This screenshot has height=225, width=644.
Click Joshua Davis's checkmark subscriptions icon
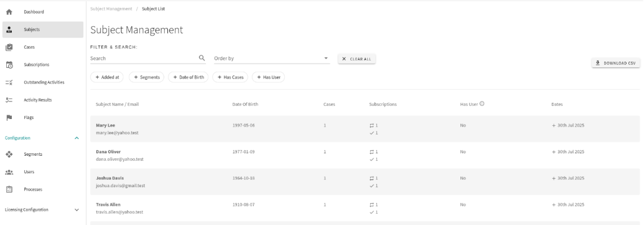pos(371,186)
